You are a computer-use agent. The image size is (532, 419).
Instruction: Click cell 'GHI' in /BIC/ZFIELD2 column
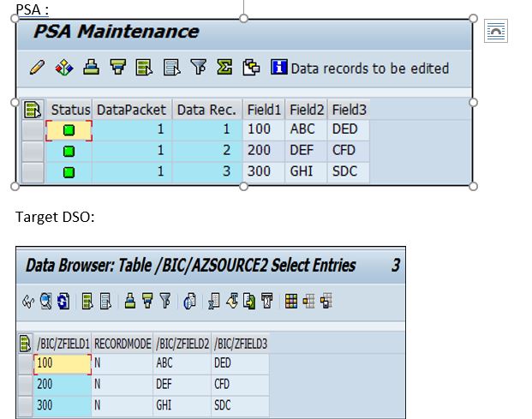click(x=182, y=406)
